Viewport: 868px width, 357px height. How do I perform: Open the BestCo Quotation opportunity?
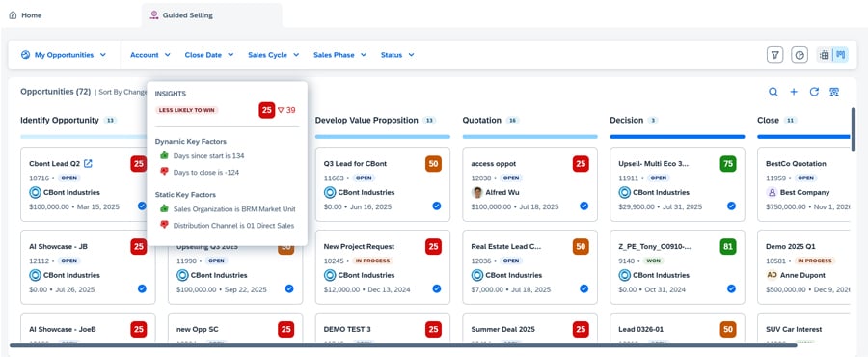[796, 164]
